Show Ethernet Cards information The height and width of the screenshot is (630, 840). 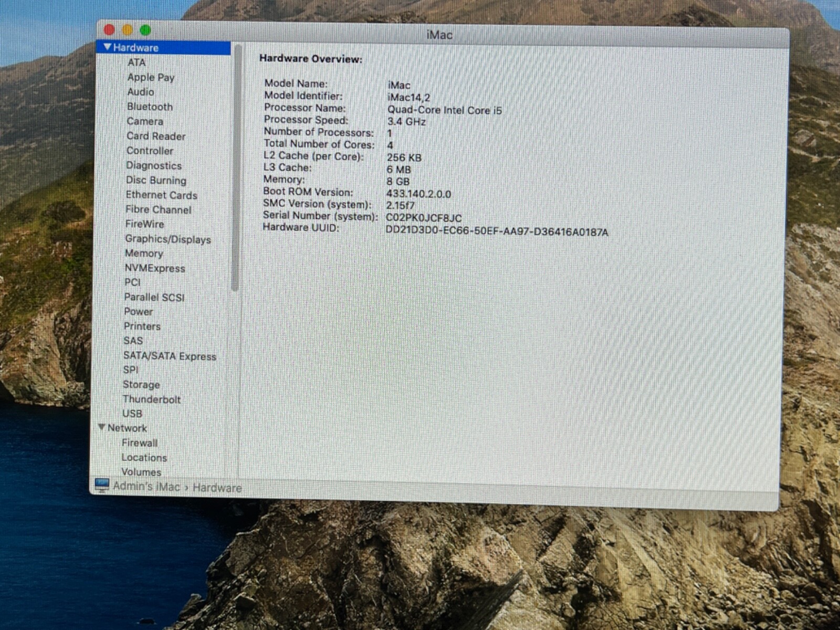pos(161,195)
